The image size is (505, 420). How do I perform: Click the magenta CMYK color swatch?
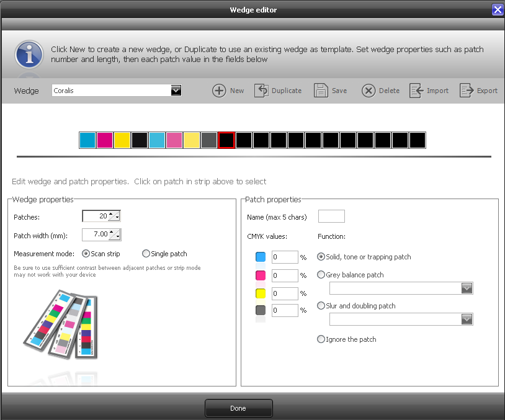pyautogui.click(x=261, y=275)
